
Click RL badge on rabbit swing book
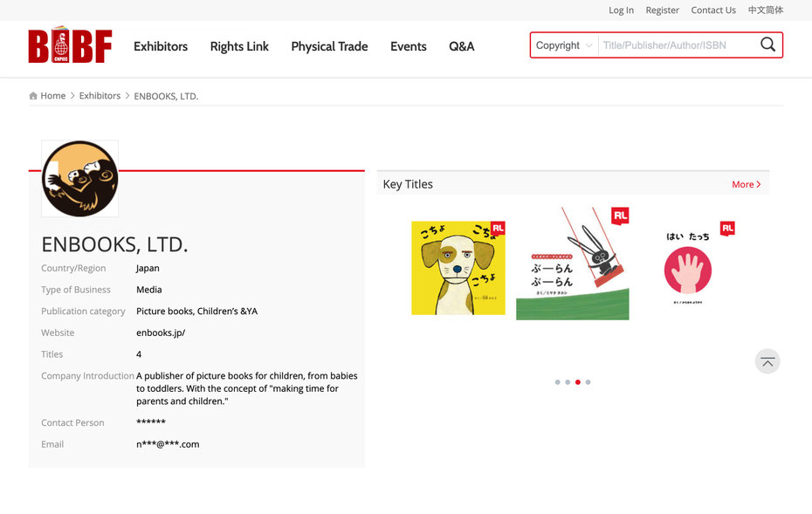coord(621,216)
